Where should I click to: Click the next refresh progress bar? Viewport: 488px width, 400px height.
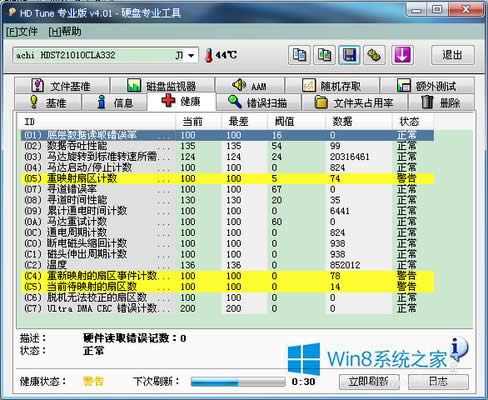pos(238,382)
